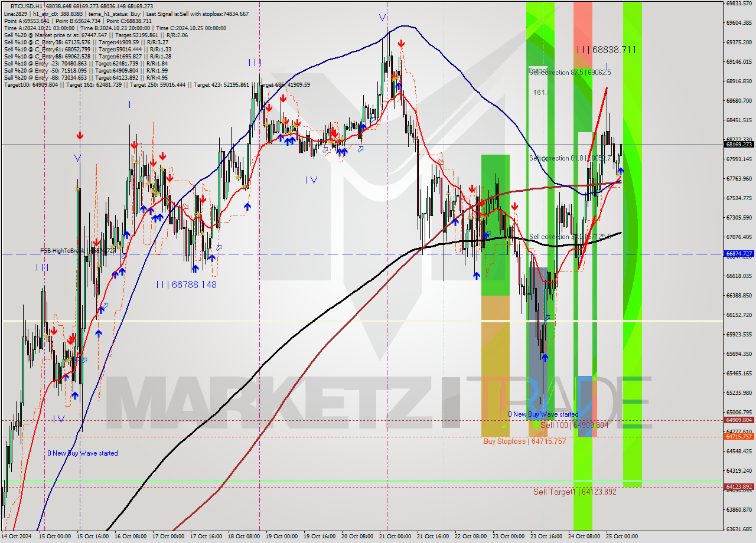Screen dimensions: 756x543
Task: Select the 'Sell %20 @ Entry -50' line
Action: (x=86, y=70)
